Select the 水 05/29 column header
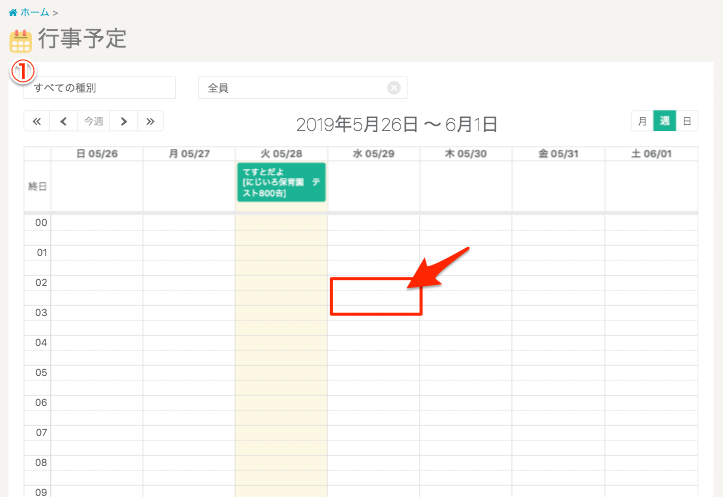723x497 pixels. 373,154
